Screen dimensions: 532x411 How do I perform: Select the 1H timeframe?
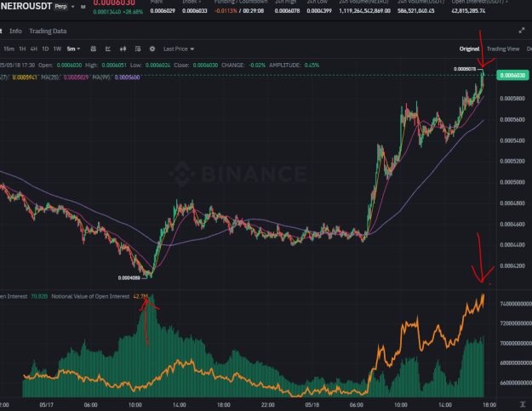coord(22,49)
